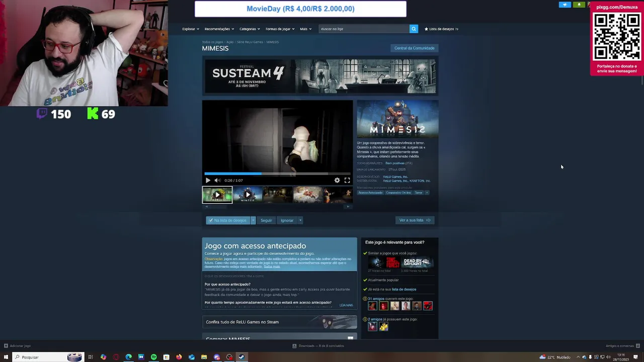Open Spotify from the taskbar

(153, 357)
